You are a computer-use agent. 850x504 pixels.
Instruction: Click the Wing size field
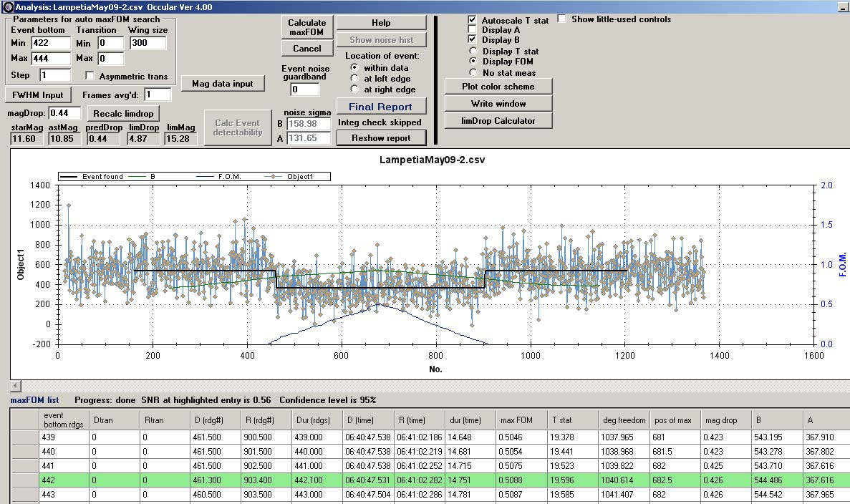148,43
